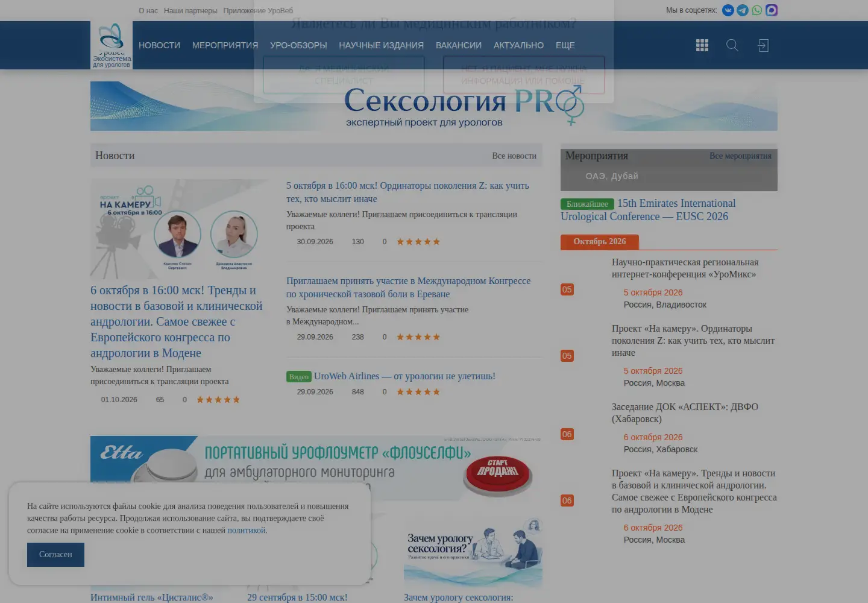Open the Наши партнеры link
Viewport: 868px width, 603px height.
tap(190, 11)
